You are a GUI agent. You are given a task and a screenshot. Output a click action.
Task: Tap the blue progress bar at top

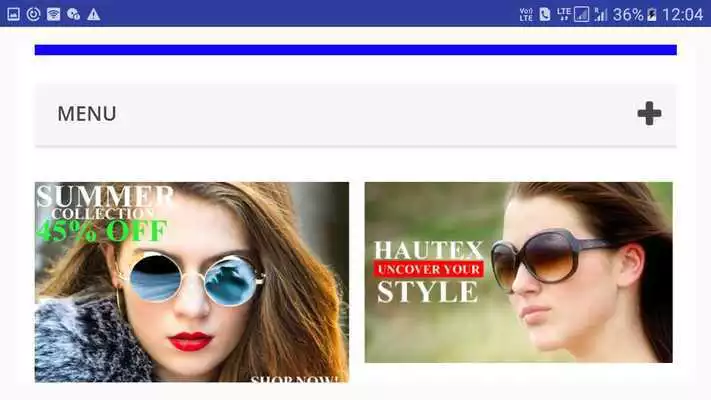click(356, 50)
